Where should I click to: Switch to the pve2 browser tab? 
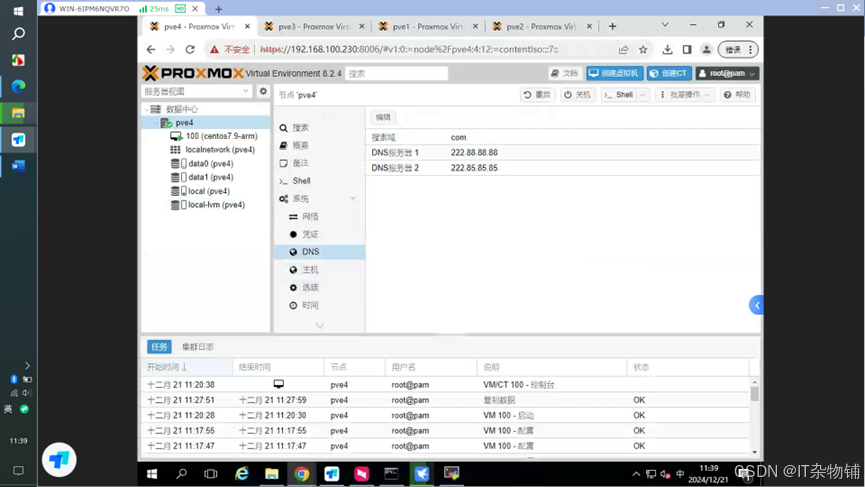542,26
